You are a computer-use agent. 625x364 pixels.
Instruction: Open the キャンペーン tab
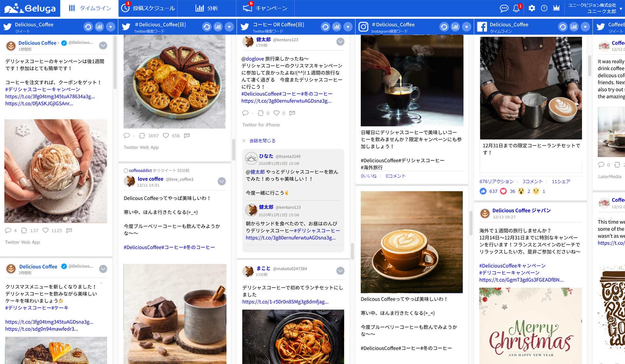[265, 8]
